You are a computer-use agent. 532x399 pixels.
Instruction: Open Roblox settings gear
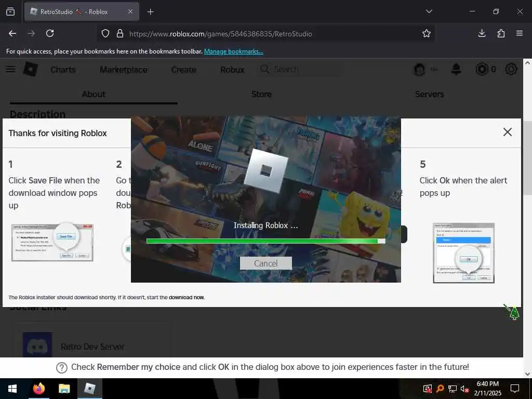coord(511,69)
